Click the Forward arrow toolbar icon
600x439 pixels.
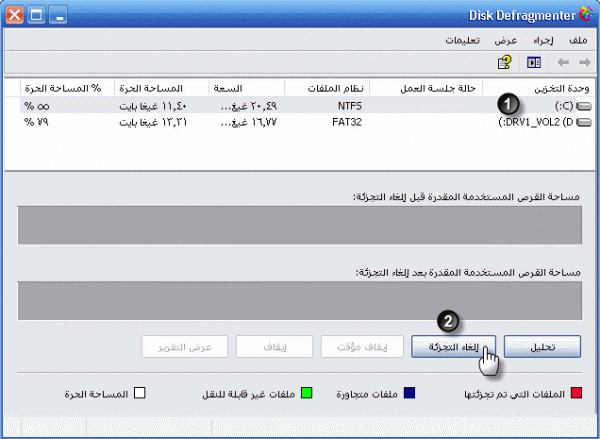(584, 62)
